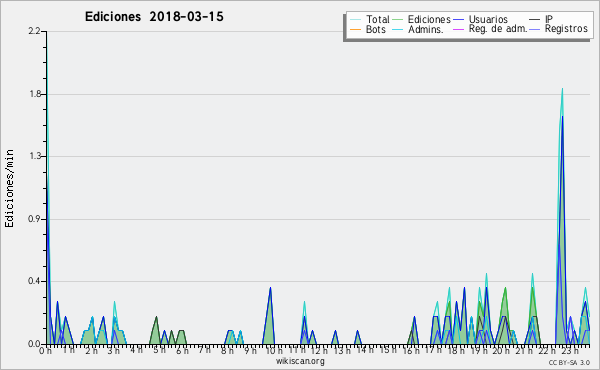
Task: Click the '0 h' x-axis label
Action: pos(45,350)
